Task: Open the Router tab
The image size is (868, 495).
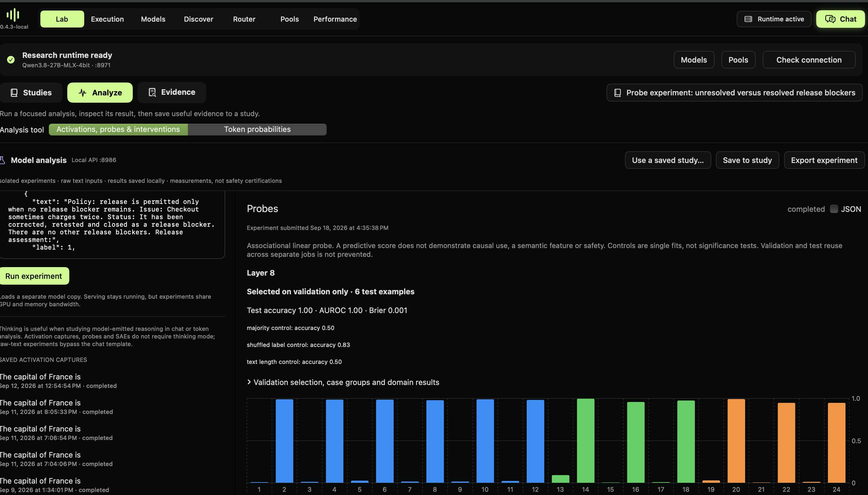Action: coord(244,19)
